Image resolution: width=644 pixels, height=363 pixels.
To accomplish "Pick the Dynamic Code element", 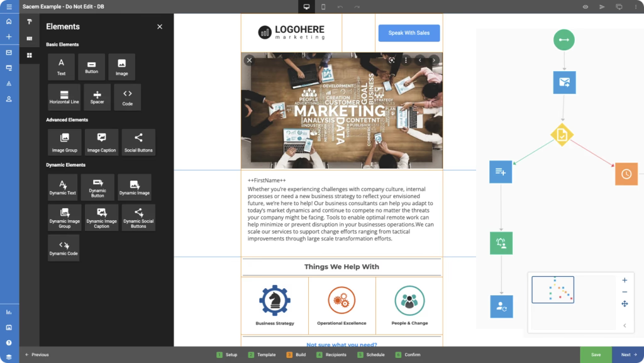I will coord(64,248).
